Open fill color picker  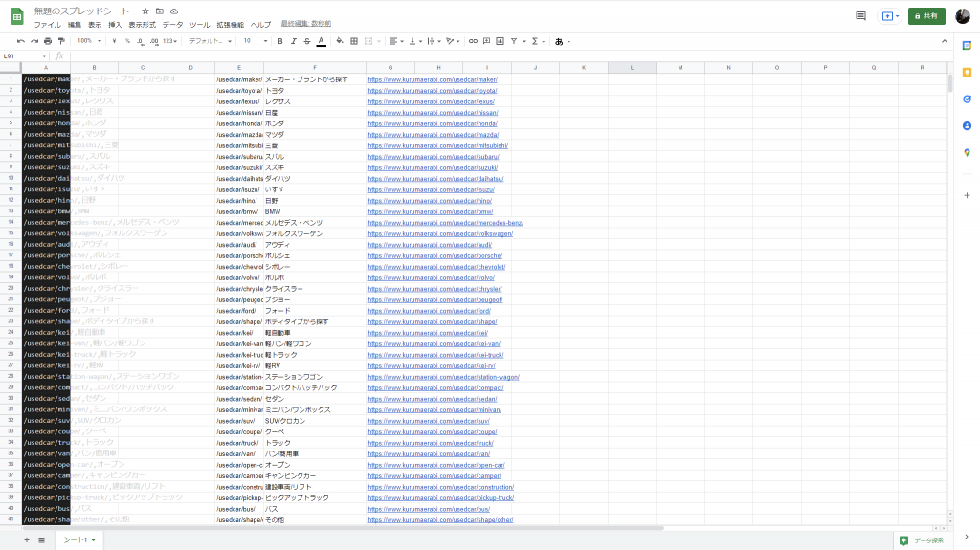pos(340,41)
